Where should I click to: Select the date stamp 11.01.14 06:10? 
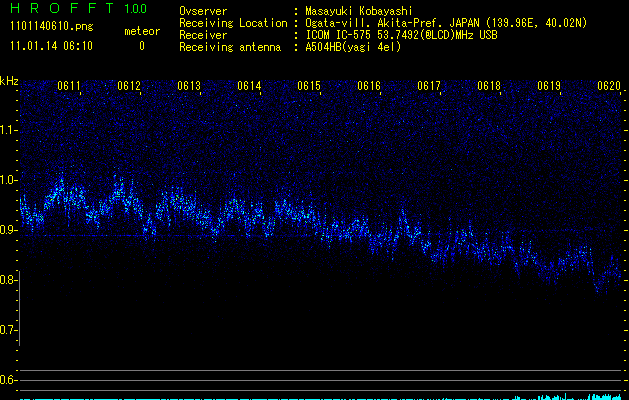coord(51,46)
